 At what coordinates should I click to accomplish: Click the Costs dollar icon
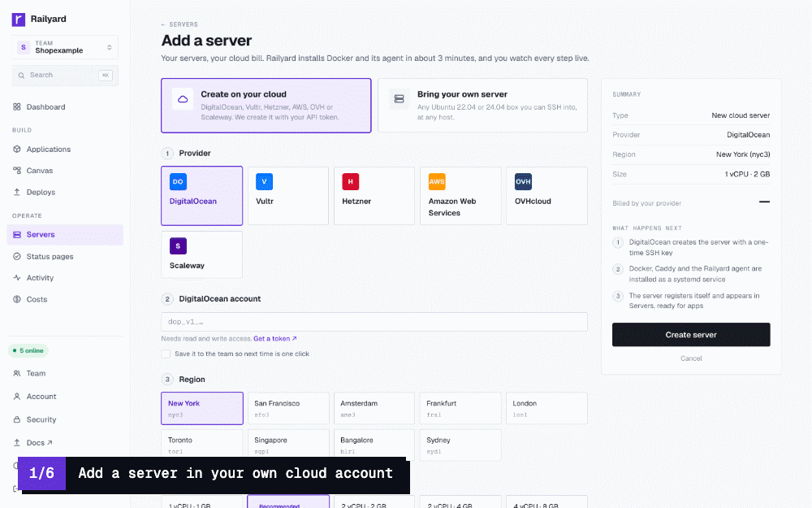point(17,300)
